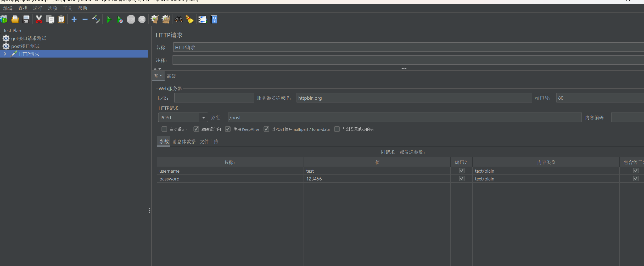Click the Copy toolbar icon

[x=50, y=19]
